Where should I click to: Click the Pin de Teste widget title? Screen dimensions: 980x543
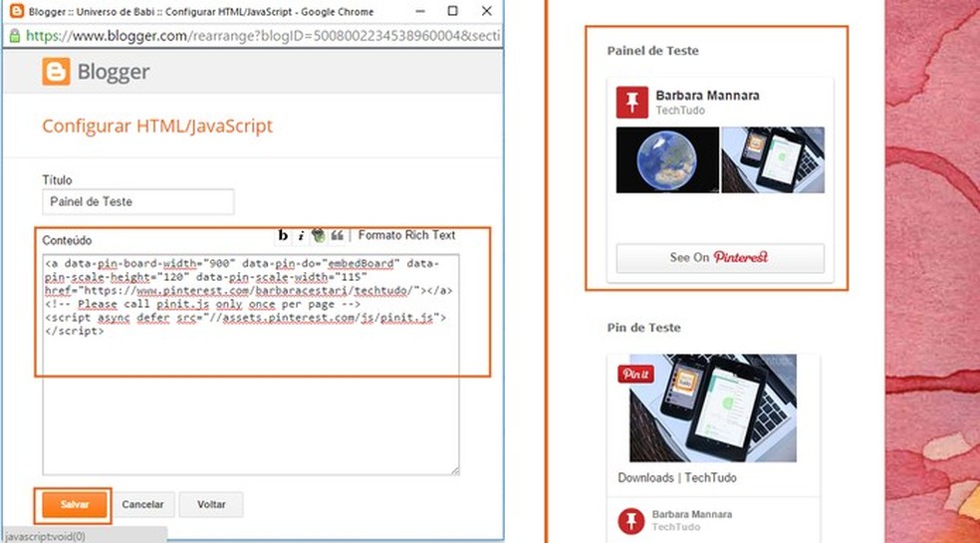[643, 328]
